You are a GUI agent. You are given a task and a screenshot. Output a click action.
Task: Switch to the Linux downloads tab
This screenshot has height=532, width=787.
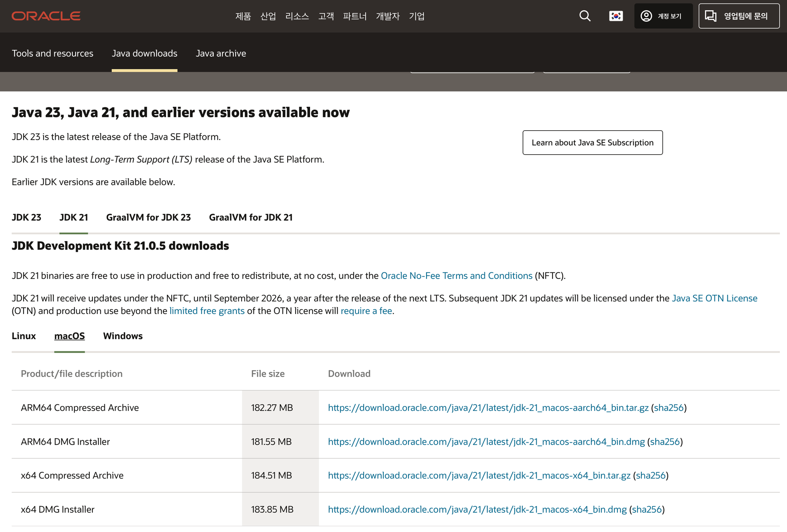(24, 336)
